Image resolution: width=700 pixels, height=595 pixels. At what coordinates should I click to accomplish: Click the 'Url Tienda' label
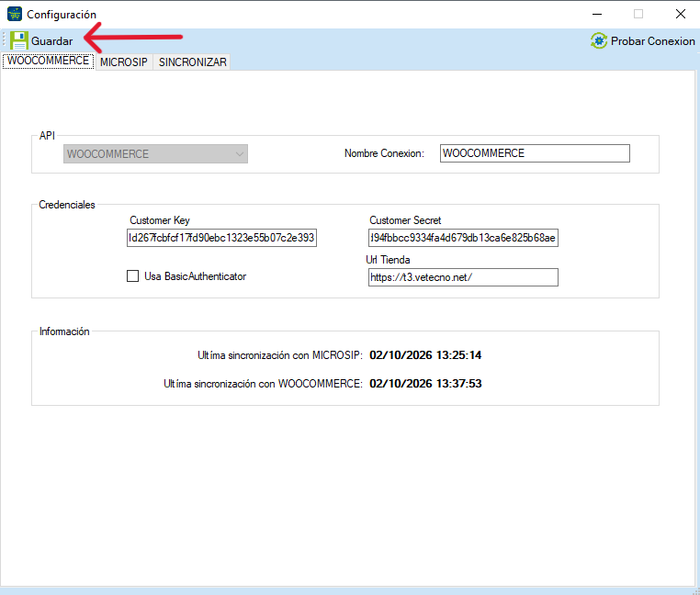pyautogui.click(x=388, y=260)
